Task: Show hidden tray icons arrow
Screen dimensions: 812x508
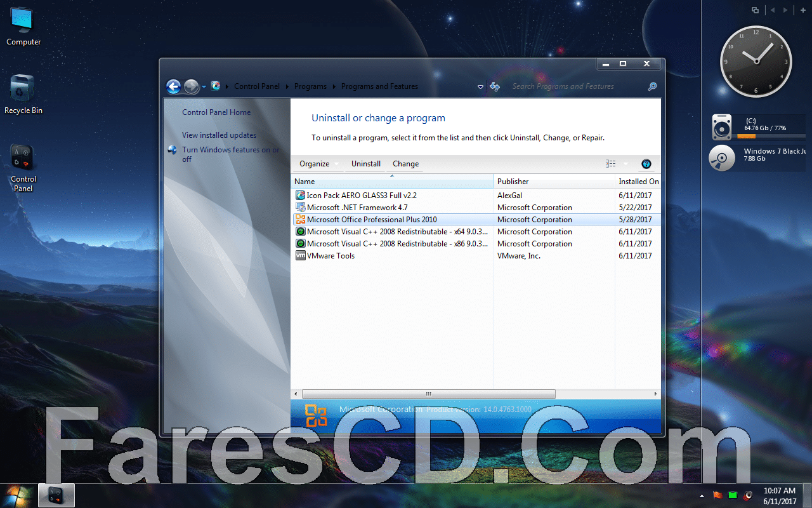Action: point(701,495)
